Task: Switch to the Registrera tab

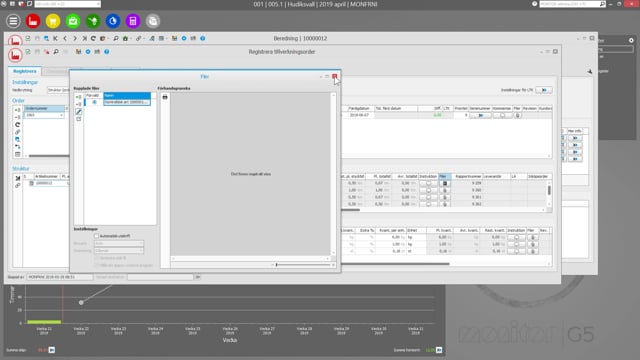Action: (x=24, y=71)
